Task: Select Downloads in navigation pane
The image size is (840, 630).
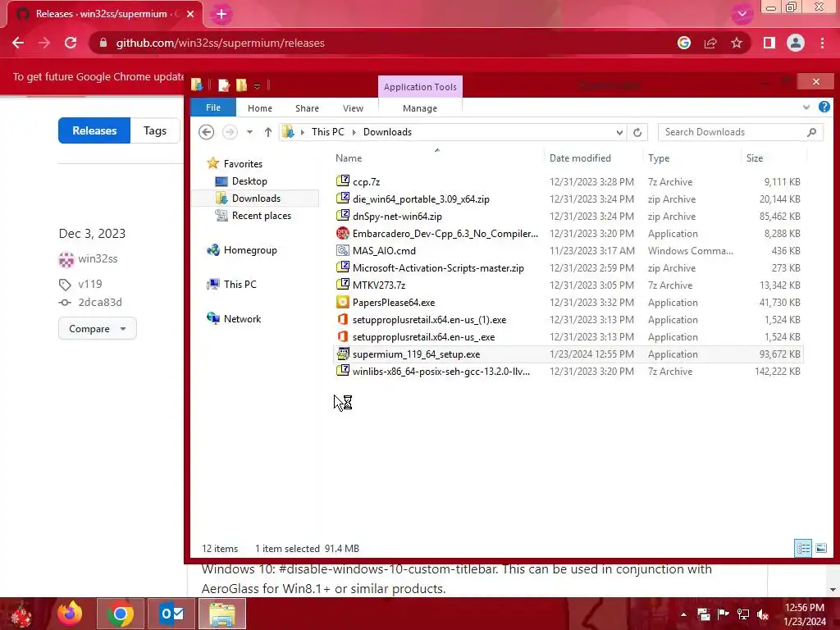Action: tap(256, 199)
